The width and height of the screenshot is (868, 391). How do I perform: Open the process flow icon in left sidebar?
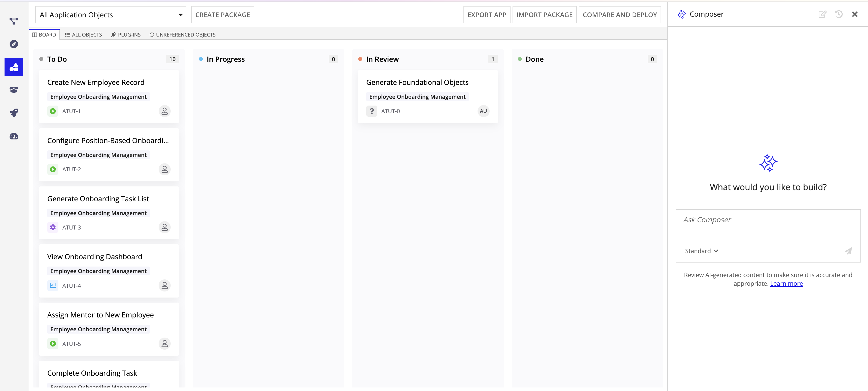[14, 21]
